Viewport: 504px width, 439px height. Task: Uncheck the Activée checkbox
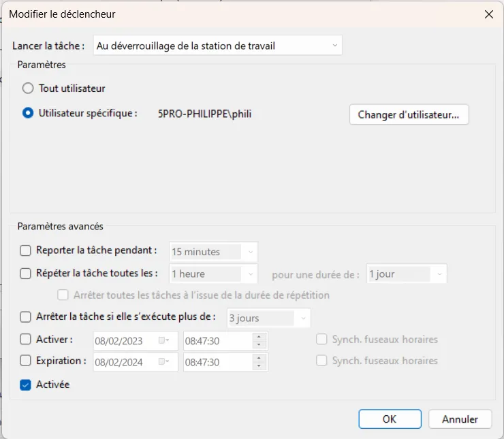25,385
